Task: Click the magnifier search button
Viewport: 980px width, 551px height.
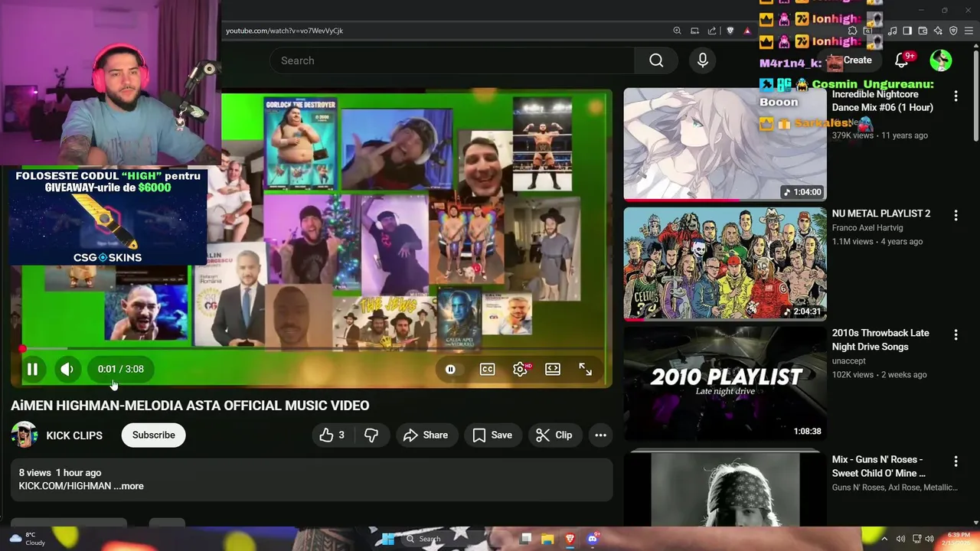Action: pyautogui.click(x=656, y=60)
